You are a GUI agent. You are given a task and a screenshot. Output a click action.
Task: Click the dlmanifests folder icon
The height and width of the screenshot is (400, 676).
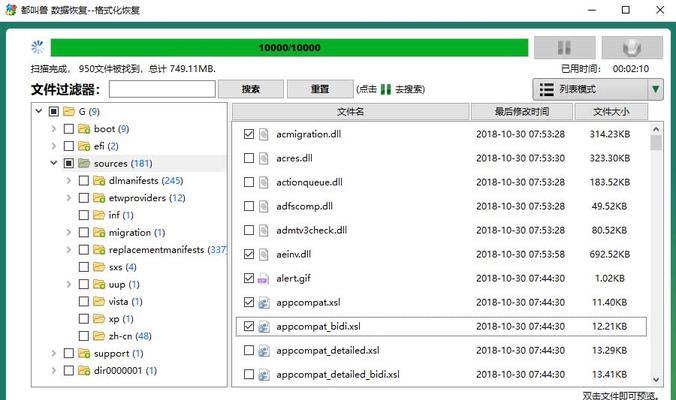tap(99, 181)
